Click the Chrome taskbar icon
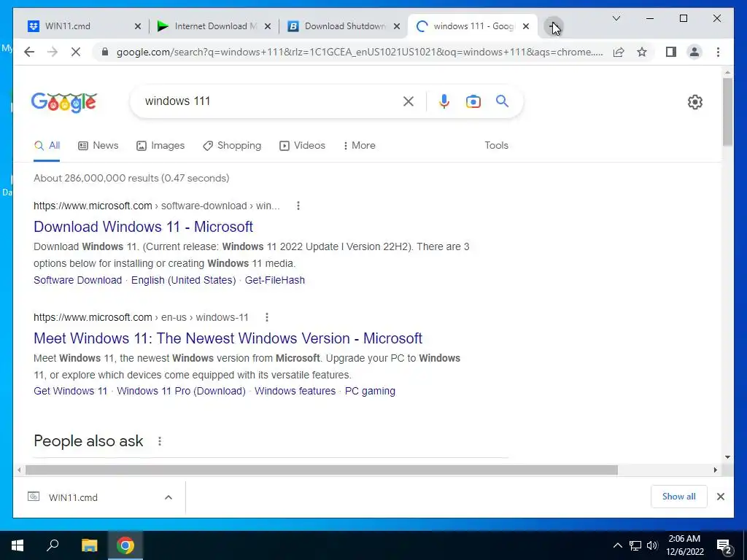 pos(125,545)
